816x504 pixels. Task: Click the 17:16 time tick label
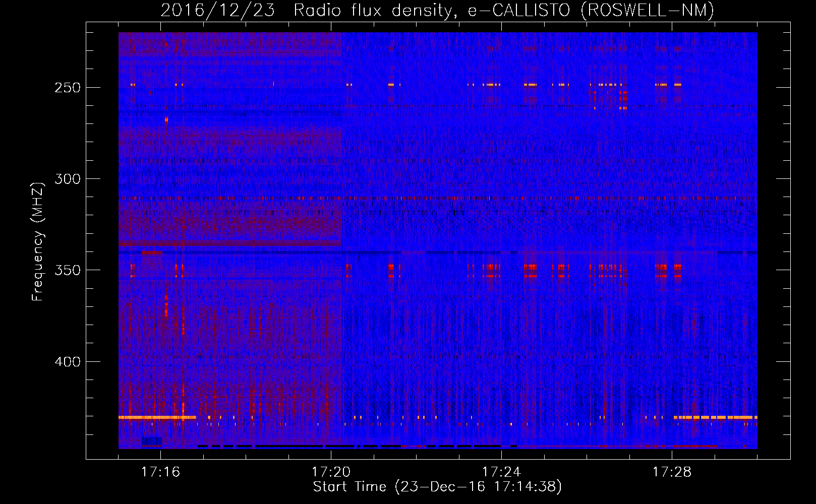(160, 472)
